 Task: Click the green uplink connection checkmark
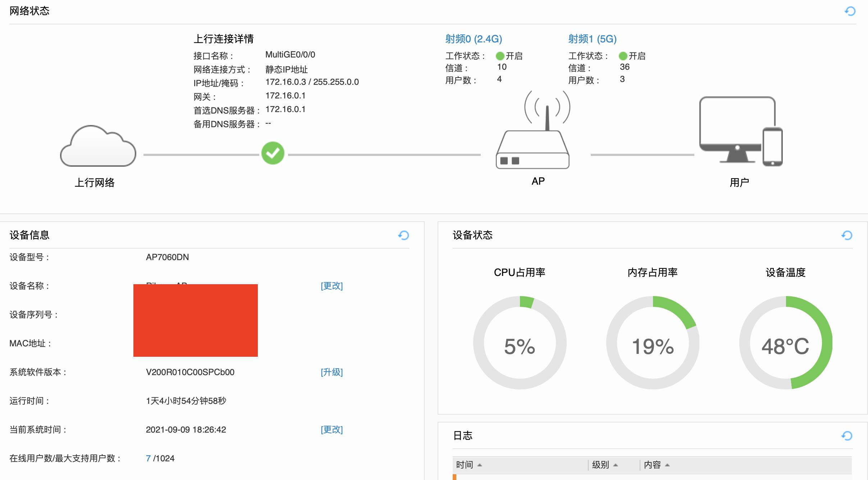click(273, 153)
